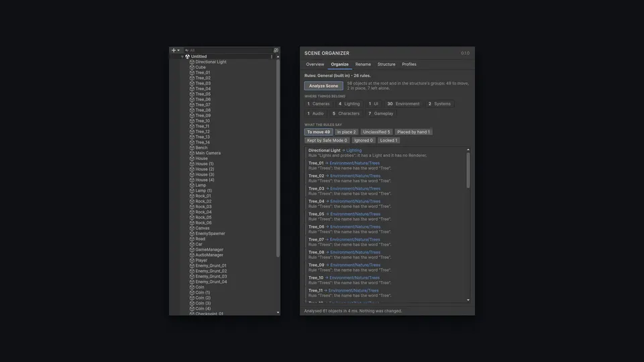
Task: Click the Bench object icon
Action: [x=192, y=147]
